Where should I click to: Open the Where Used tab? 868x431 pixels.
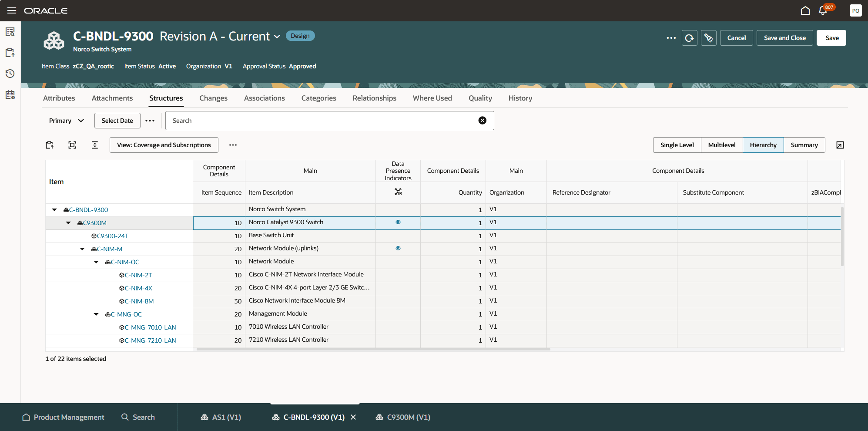[432, 98]
